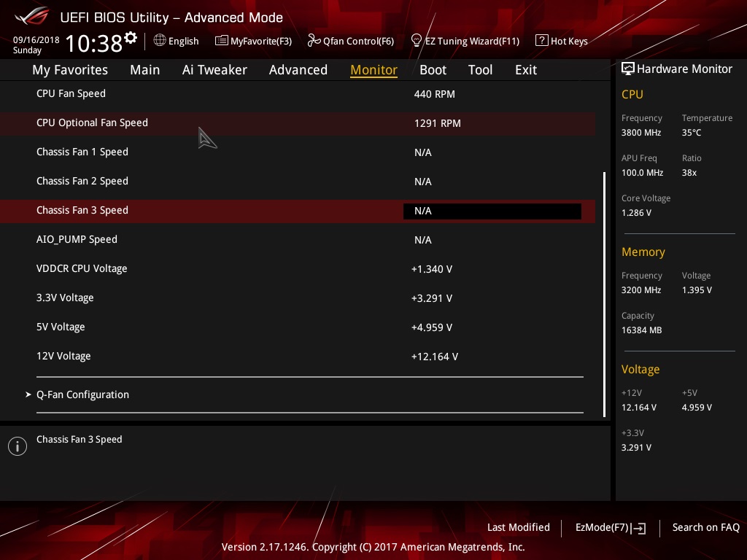This screenshot has height=560, width=747.
Task: Click Last Modified button
Action: [519, 527]
